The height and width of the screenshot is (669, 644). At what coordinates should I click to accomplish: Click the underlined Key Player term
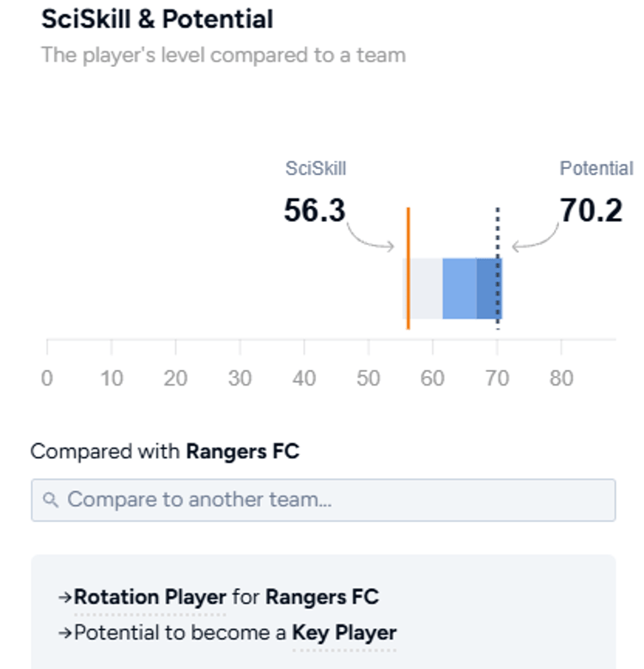point(344,634)
